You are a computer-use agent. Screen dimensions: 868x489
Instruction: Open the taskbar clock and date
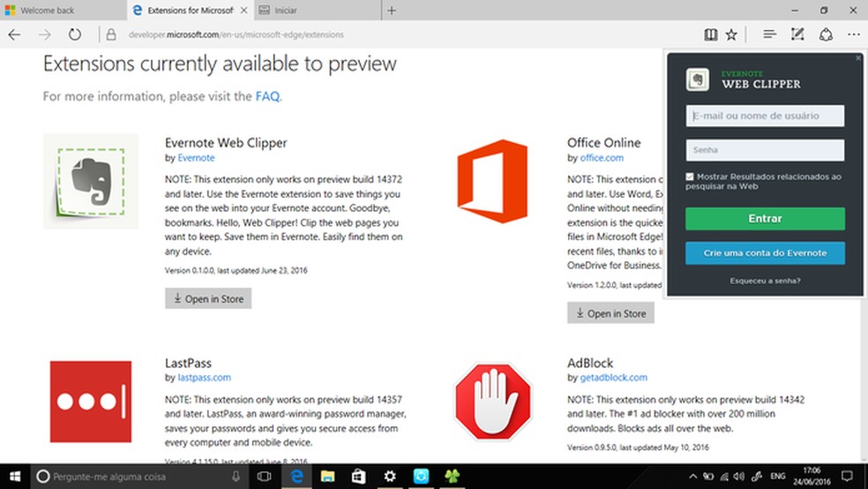[x=812, y=477]
